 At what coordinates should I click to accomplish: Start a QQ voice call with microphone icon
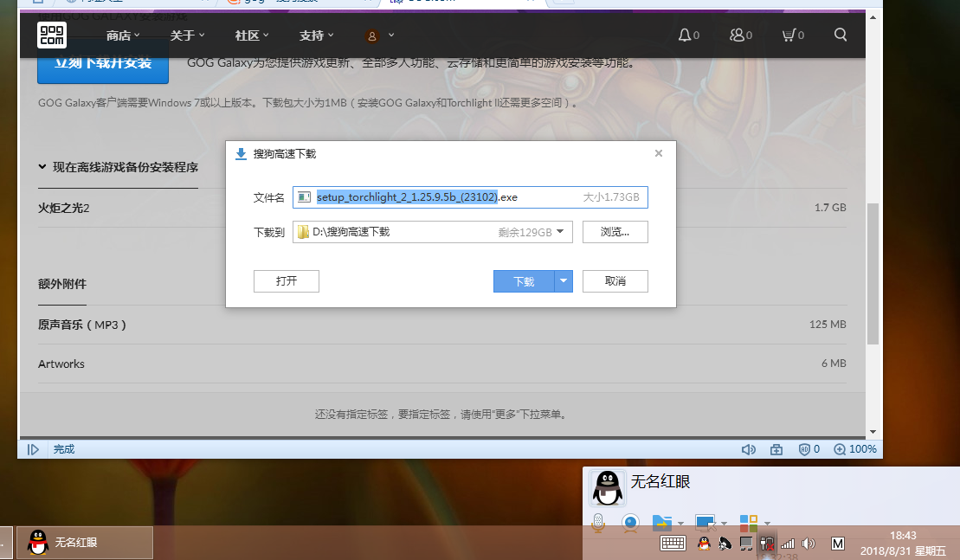pyautogui.click(x=598, y=523)
